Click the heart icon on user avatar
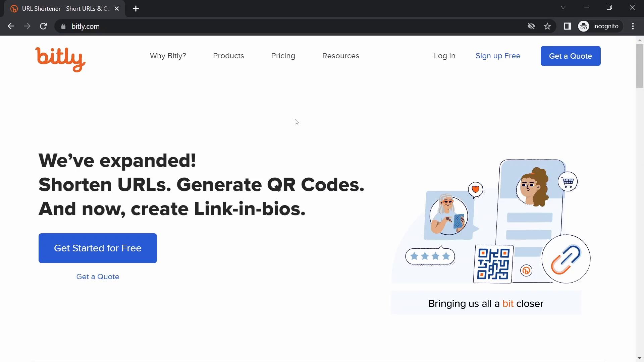The height and width of the screenshot is (362, 644). [x=476, y=189]
